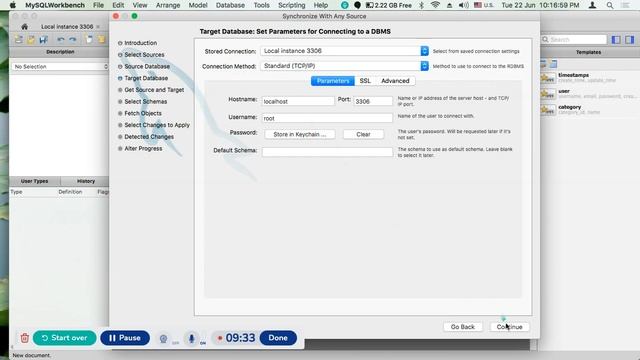Click the Clear password button
Image resolution: width=640 pixels, height=360 pixels.
pyautogui.click(x=363, y=134)
